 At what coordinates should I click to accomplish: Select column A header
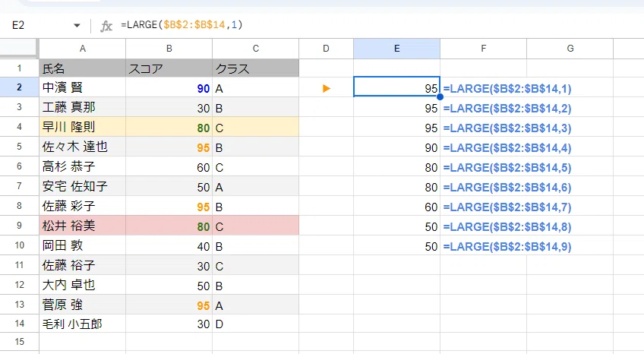[x=83, y=49]
